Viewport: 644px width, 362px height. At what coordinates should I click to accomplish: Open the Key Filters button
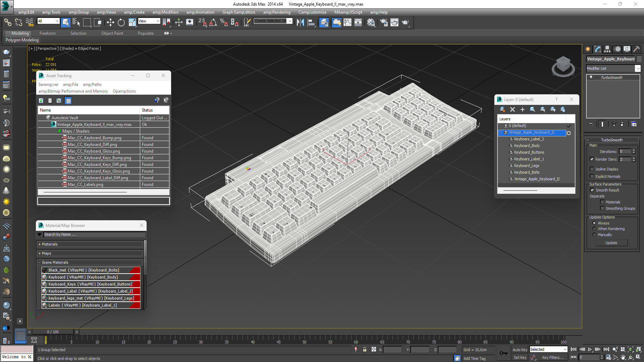click(x=552, y=358)
